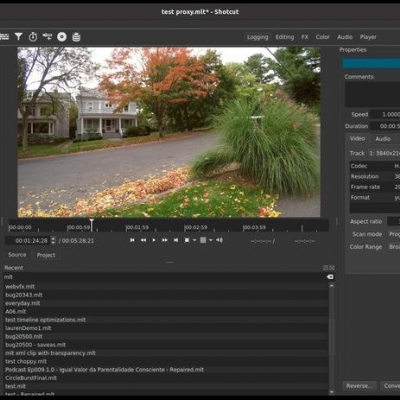Image resolution: width=400 pixels, height=400 pixels.
Task: Open recent project test choppy.mlt
Action: 166,361
